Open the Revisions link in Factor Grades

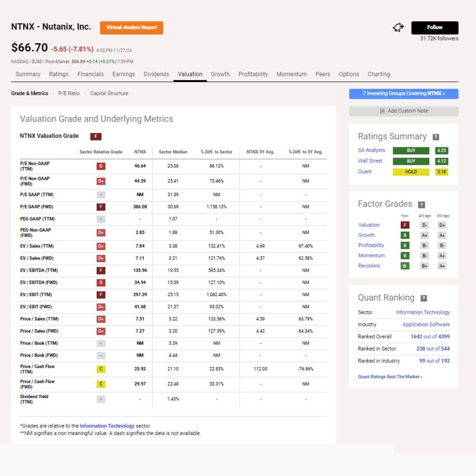pyautogui.click(x=369, y=266)
